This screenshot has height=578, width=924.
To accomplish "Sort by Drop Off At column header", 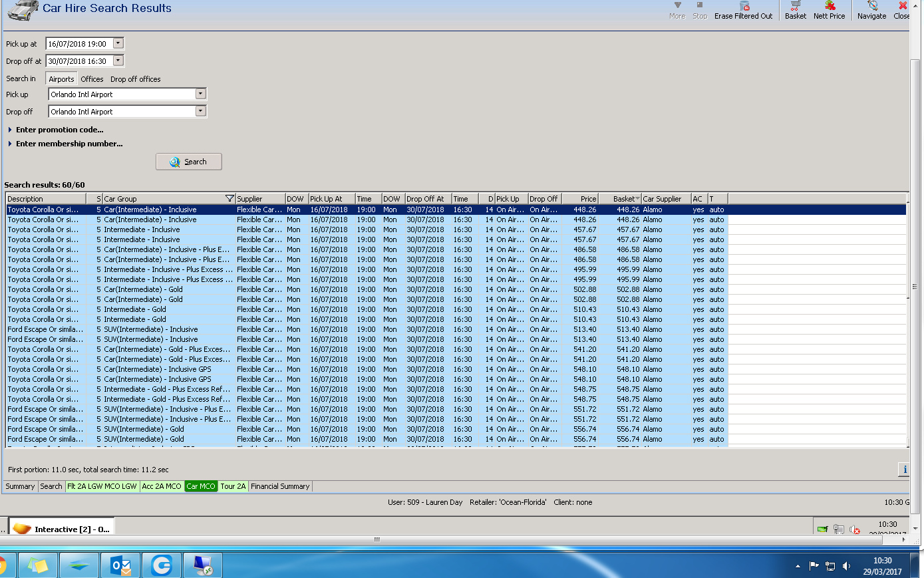I will (428, 199).
